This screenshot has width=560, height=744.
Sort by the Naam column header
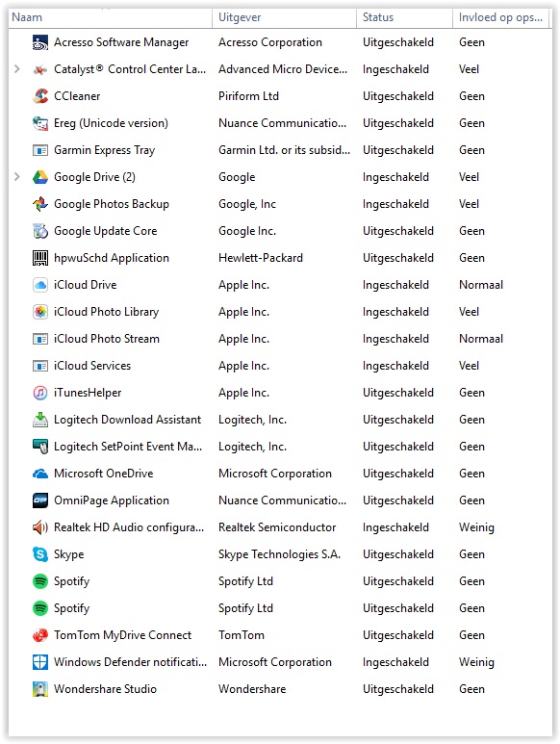click(x=110, y=17)
